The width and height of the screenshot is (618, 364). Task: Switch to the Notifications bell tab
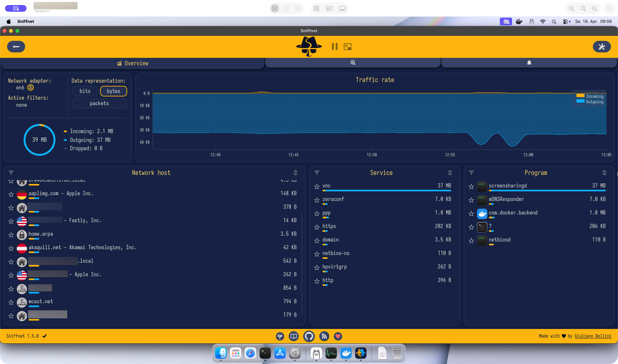tap(529, 63)
